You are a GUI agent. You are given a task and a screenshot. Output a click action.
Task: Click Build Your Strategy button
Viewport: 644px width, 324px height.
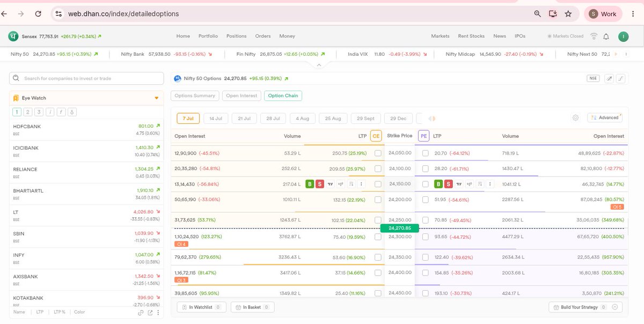[586, 307]
